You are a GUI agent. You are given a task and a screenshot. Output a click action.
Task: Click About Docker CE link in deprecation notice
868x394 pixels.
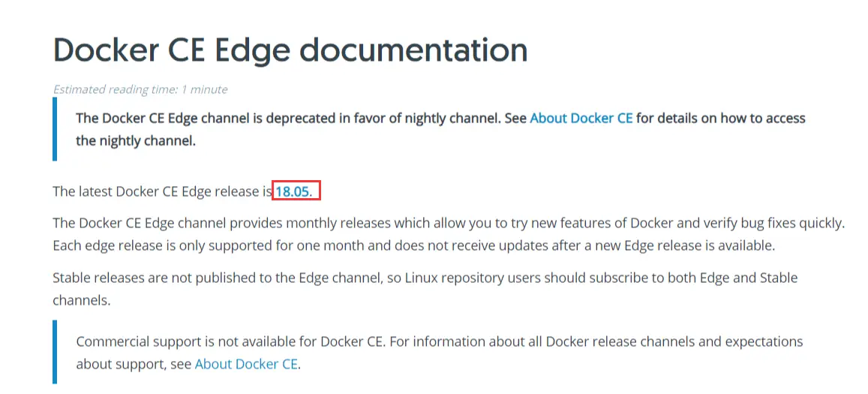(581, 119)
